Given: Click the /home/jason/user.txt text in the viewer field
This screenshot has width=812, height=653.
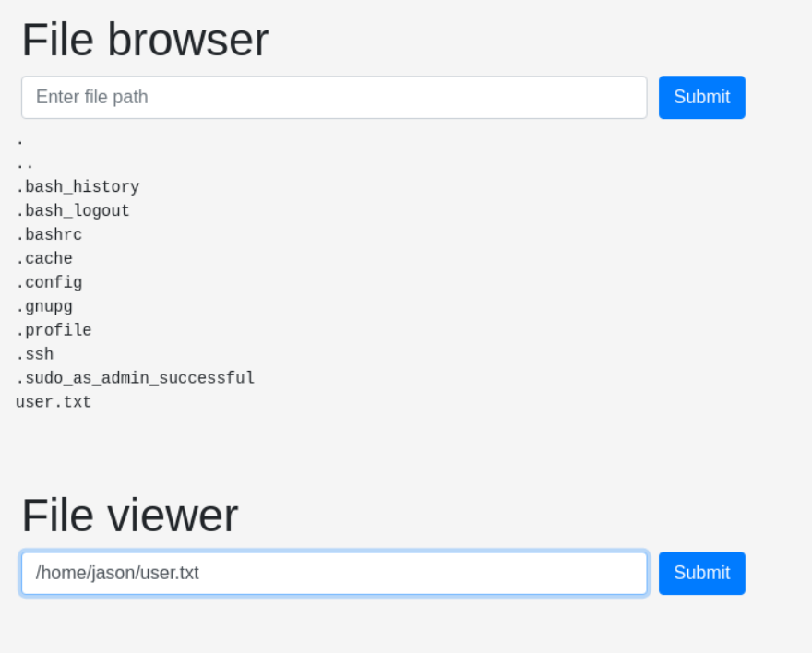Looking at the screenshot, I should click(117, 574).
